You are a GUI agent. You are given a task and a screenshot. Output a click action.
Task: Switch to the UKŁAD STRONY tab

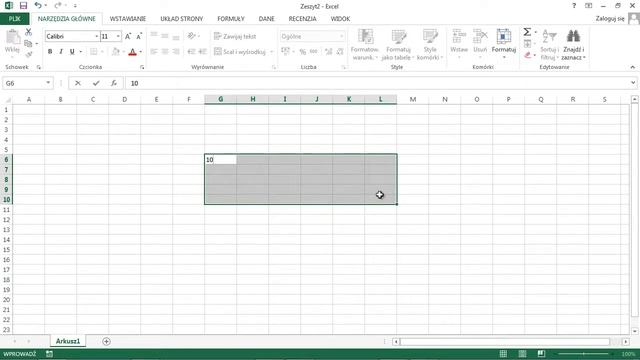[x=182, y=19]
